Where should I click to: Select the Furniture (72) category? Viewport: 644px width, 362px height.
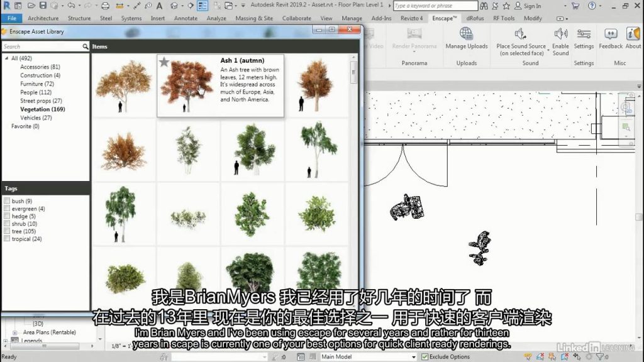(37, 84)
